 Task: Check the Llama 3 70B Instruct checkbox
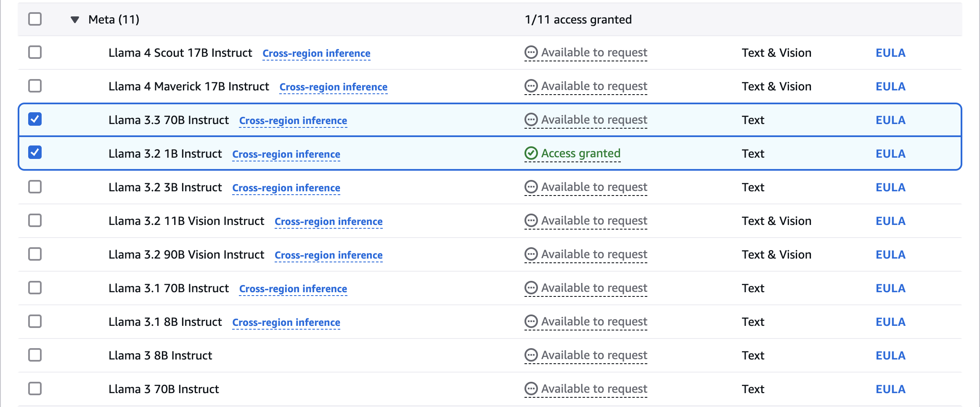click(35, 388)
